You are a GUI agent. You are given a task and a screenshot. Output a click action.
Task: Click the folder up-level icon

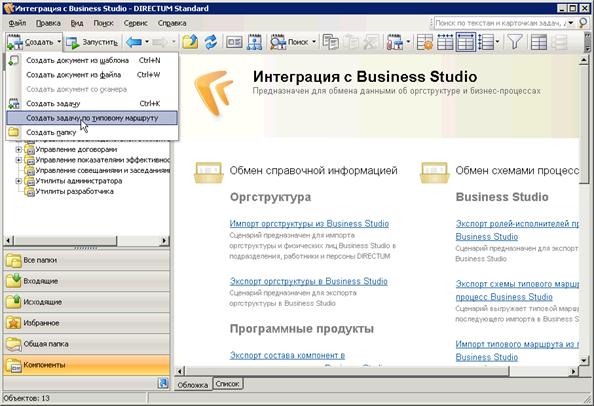click(190, 42)
